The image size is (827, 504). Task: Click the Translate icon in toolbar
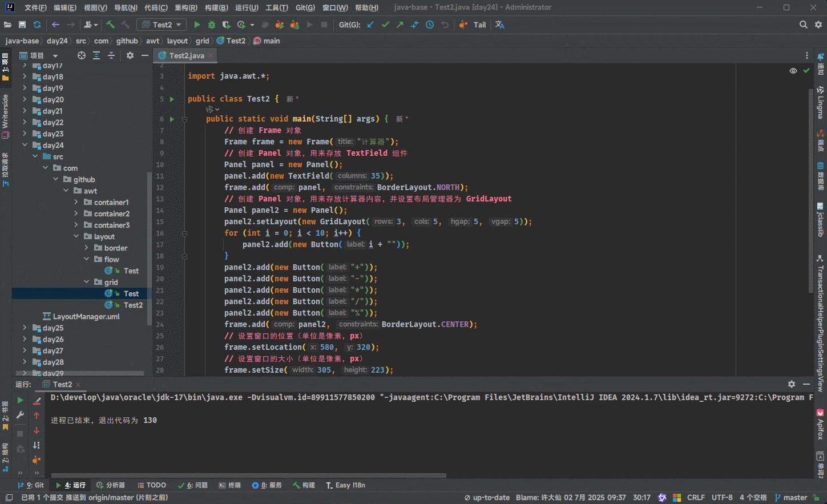point(500,25)
